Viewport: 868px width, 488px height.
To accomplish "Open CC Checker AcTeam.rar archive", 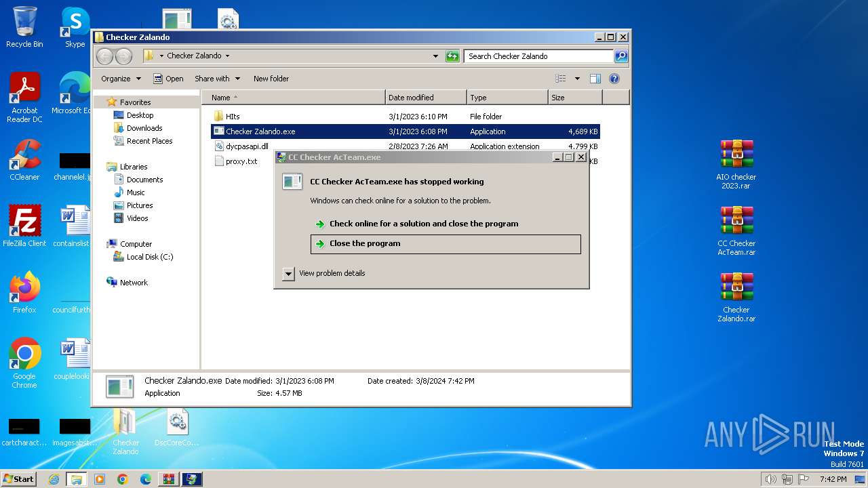I will point(736,230).
